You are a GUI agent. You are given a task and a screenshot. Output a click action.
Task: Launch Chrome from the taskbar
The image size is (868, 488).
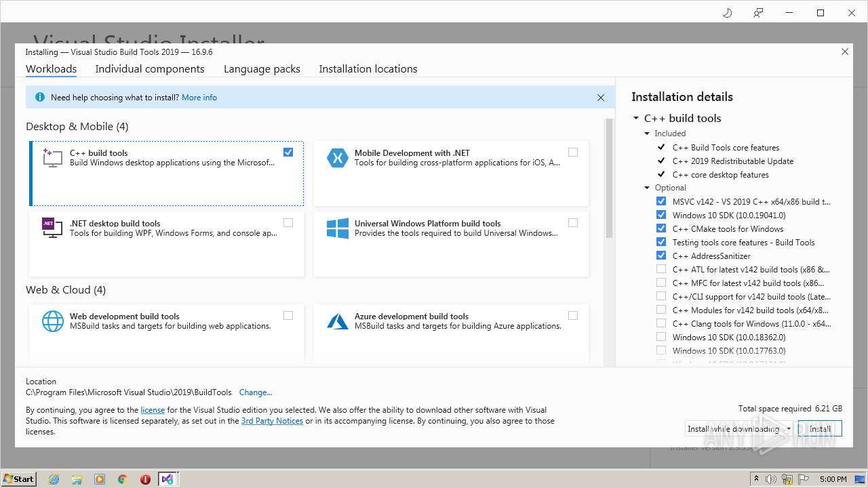click(123, 479)
